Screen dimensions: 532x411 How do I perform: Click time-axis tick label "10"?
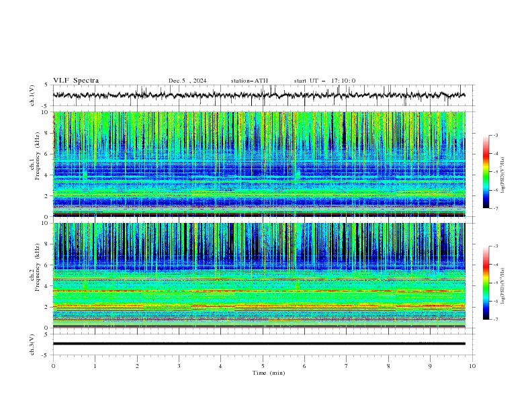[472, 366]
